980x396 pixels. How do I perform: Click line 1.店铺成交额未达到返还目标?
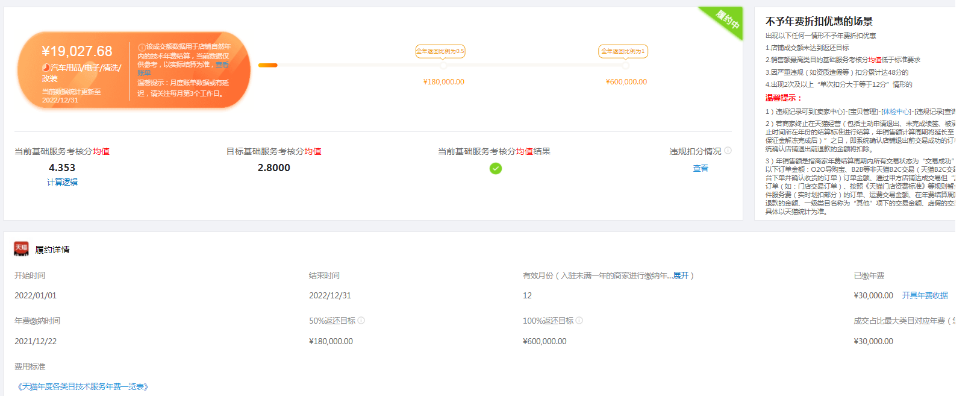pos(807,48)
